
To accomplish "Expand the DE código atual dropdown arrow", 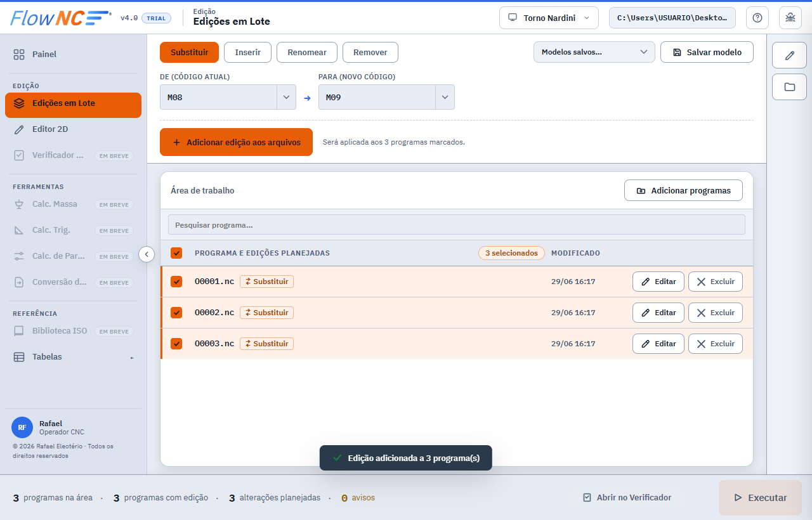I will pyautogui.click(x=286, y=97).
